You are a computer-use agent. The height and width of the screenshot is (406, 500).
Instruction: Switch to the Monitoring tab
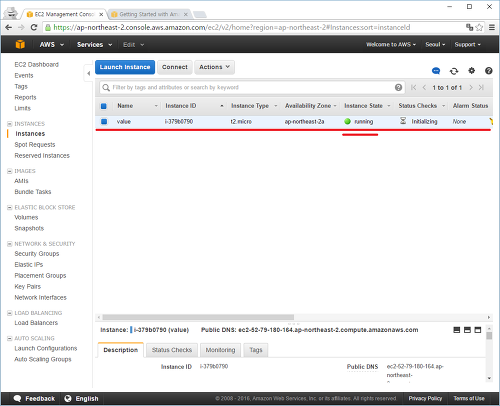pos(220,350)
